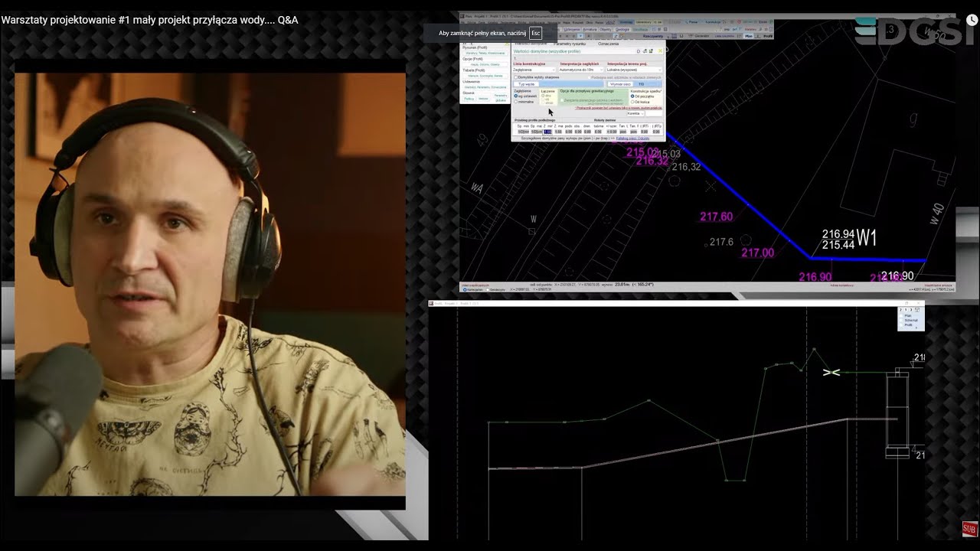Viewport: 980px width, 551px height.
Task: Select 'wg ustawień' radio button
Action: (x=515, y=96)
